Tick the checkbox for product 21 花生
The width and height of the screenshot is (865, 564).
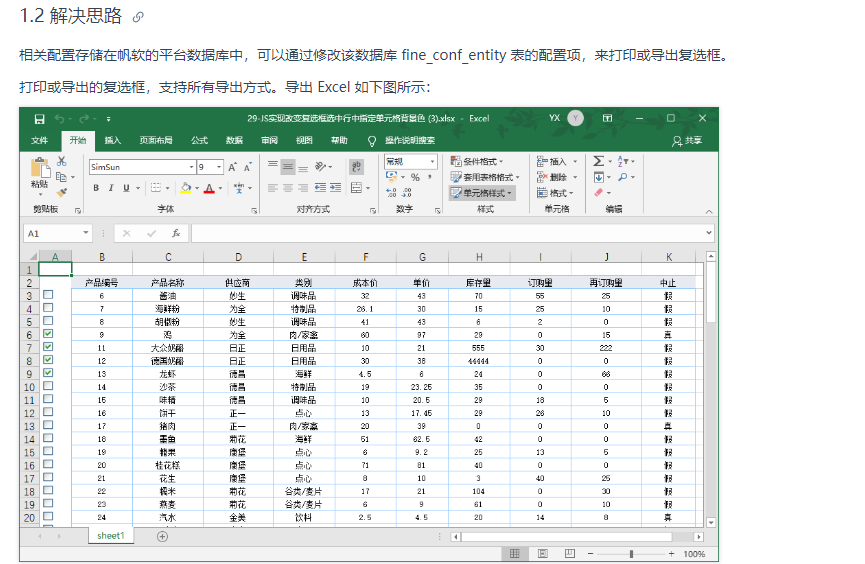click(48, 477)
